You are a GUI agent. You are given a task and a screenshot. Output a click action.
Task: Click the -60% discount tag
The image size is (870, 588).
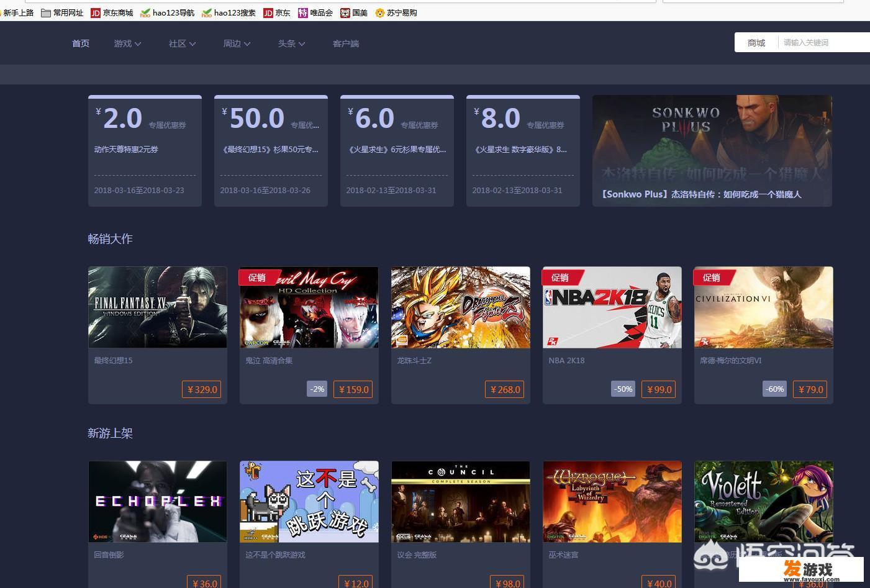coord(774,389)
